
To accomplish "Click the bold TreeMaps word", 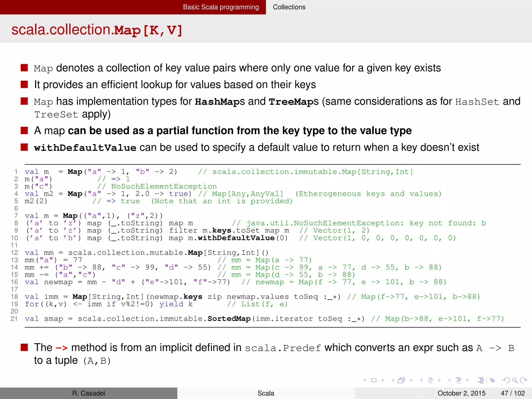I will point(294,102).
